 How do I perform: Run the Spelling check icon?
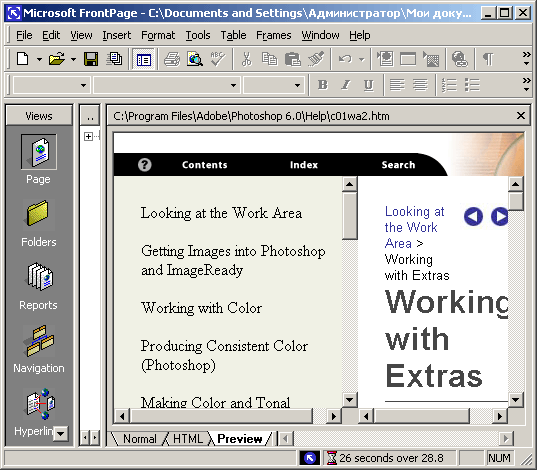pyautogui.click(x=218, y=60)
